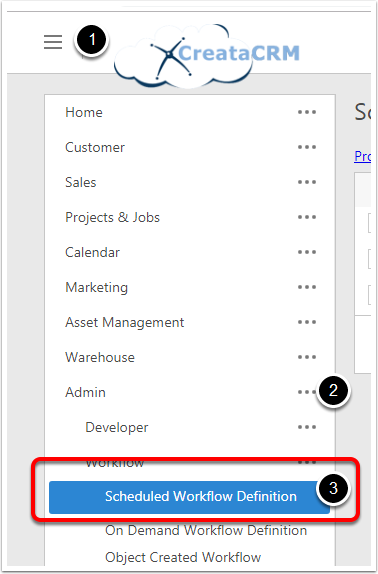Expand the Developer submenu ellipsis
Screen dimensions: 378x574
coord(307,427)
